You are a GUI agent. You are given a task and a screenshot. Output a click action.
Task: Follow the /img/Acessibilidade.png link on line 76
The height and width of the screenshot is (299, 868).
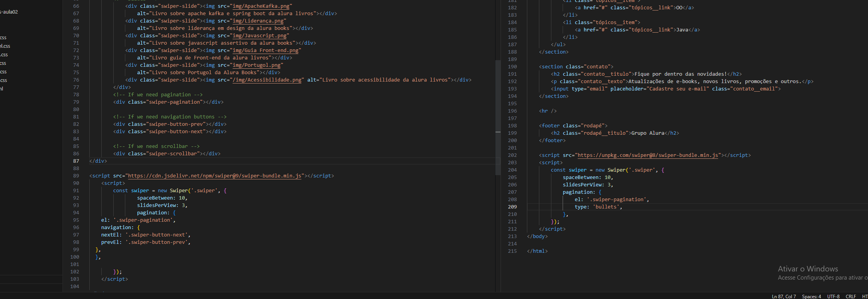[x=267, y=80]
